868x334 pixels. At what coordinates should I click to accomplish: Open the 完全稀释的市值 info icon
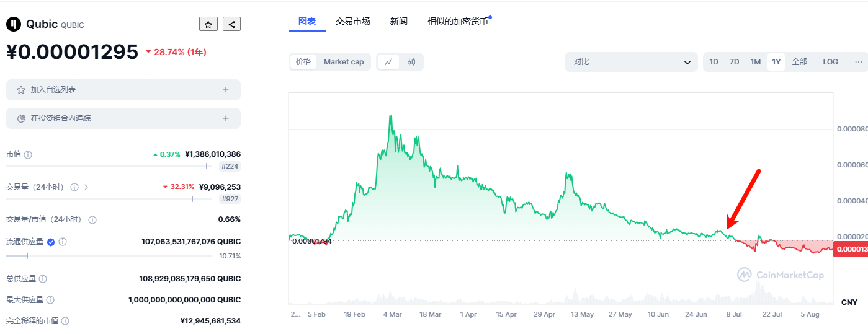coord(65,321)
